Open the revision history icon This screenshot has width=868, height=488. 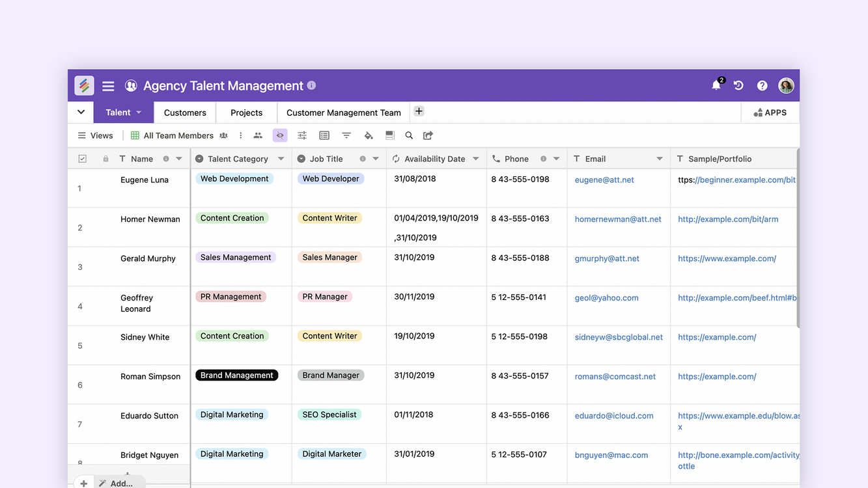click(738, 85)
